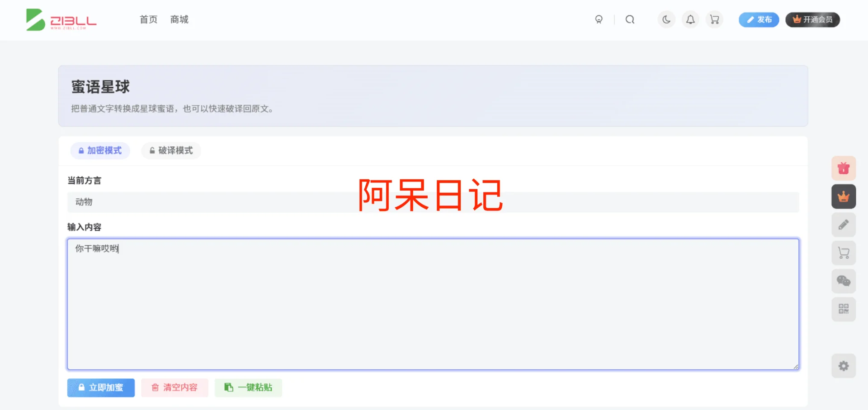Image resolution: width=868 pixels, height=410 pixels.
Task: Open the 首页 menu item
Action: point(148,19)
